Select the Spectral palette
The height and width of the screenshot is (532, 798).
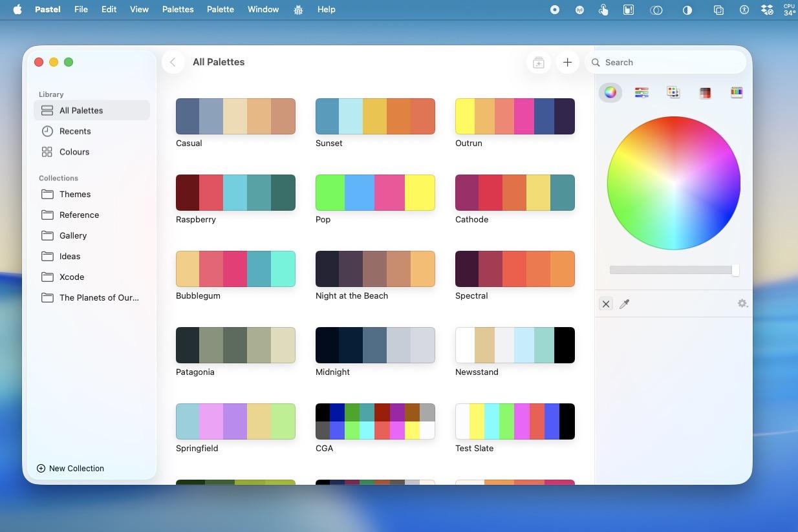[515, 269]
